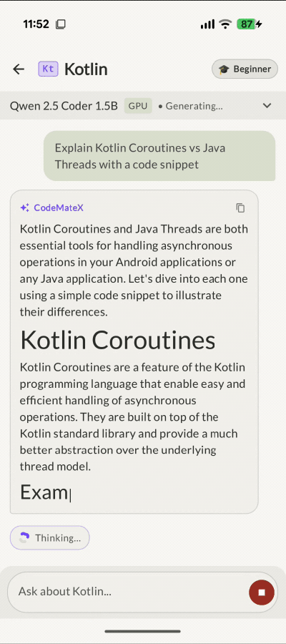Click the CodeMateX label on the response
This screenshot has height=644, width=286.
click(x=59, y=208)
